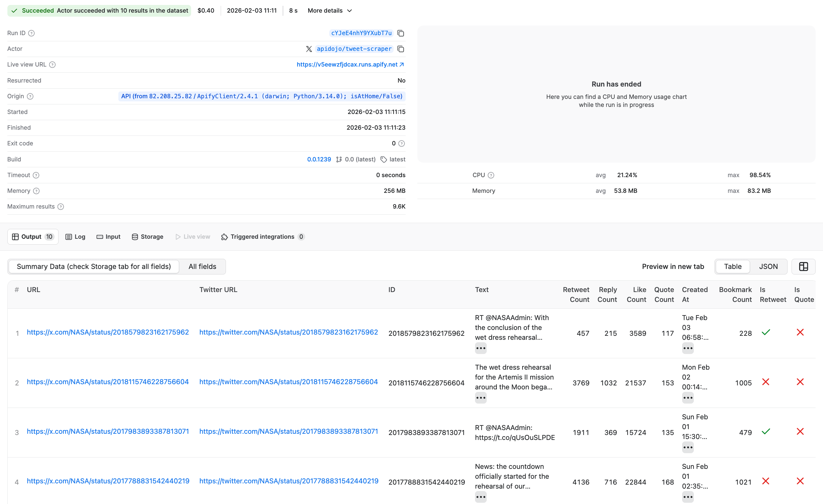Switch to All fields view
Image resolution: width=823 pixels, height=504 pixels.
tap(202, 266)
